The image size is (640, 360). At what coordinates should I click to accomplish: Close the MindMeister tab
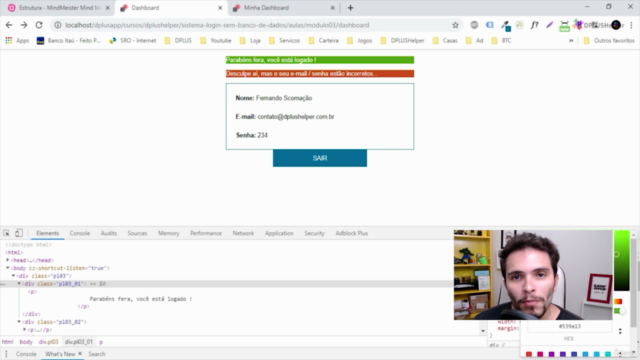(x=108, y=8)
